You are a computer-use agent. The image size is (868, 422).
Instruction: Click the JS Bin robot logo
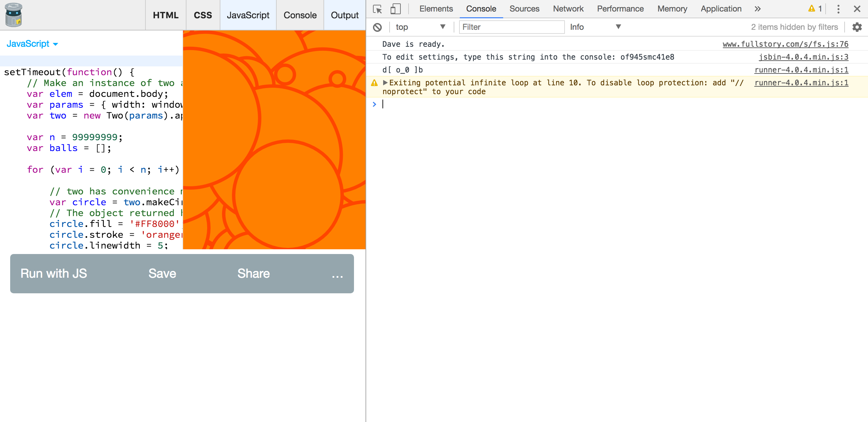pyautogui.click(x=14, y=15)
